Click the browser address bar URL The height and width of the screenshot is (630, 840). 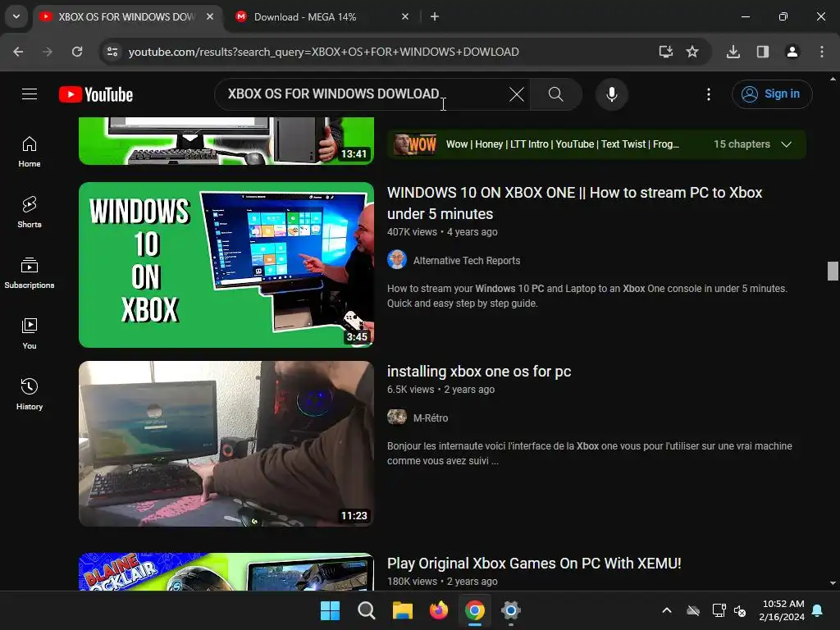pos(323,52)
